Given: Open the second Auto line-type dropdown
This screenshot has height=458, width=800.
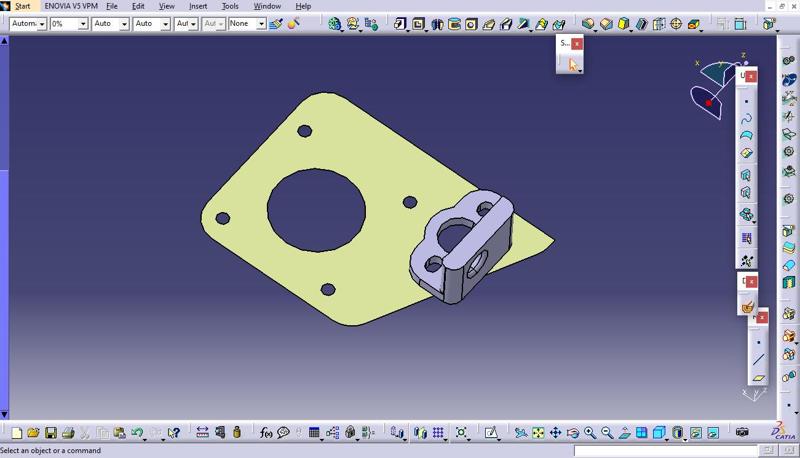Looking at the screenshot, I should tap(165, 24).
